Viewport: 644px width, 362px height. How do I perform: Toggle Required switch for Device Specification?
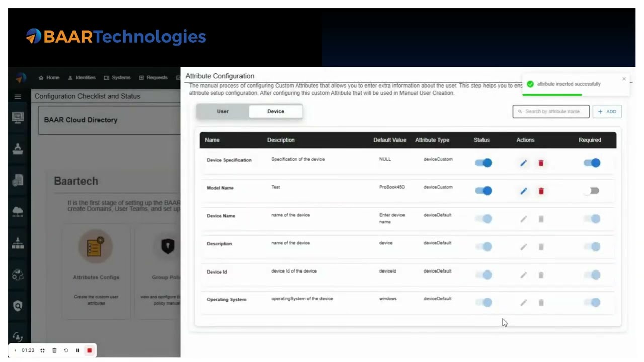click(x=592, y=163)
